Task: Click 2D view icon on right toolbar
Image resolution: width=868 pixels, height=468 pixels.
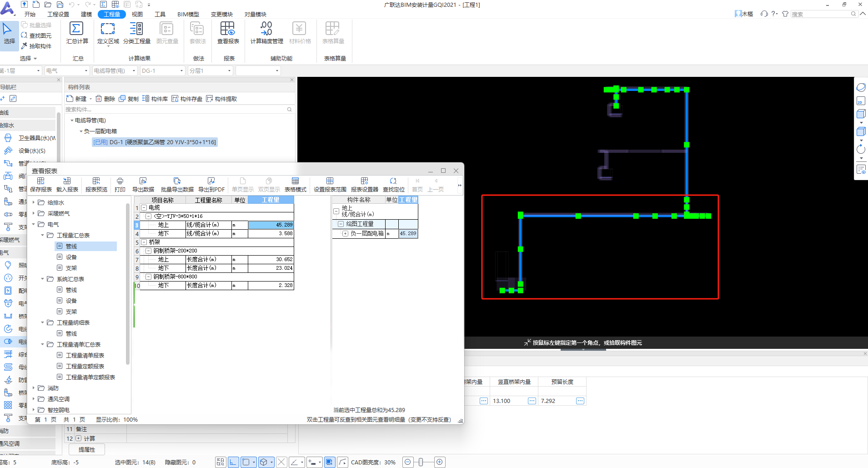Action: (x=861, y=101)
